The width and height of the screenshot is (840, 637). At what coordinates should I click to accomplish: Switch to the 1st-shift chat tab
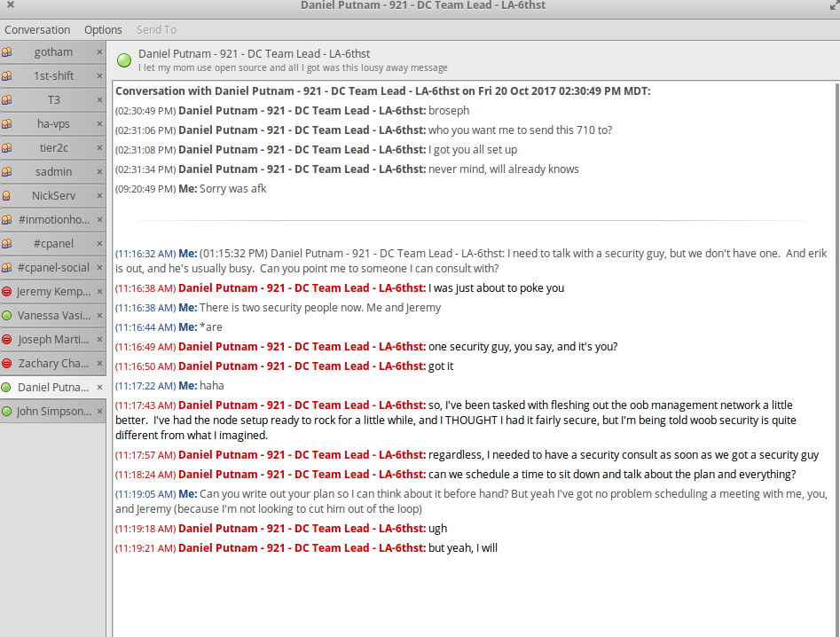[x=53, y=76]
